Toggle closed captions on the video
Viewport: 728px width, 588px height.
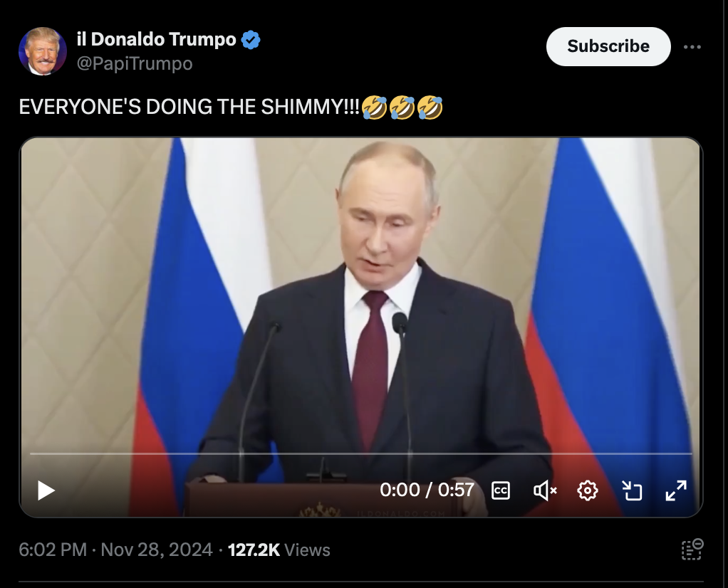point(501,490)
